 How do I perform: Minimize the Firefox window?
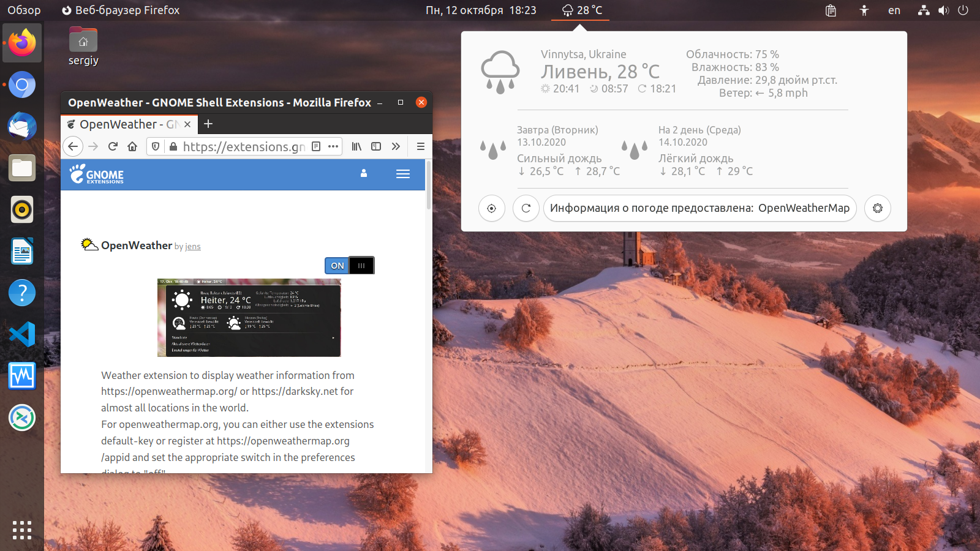pos(380,102)
